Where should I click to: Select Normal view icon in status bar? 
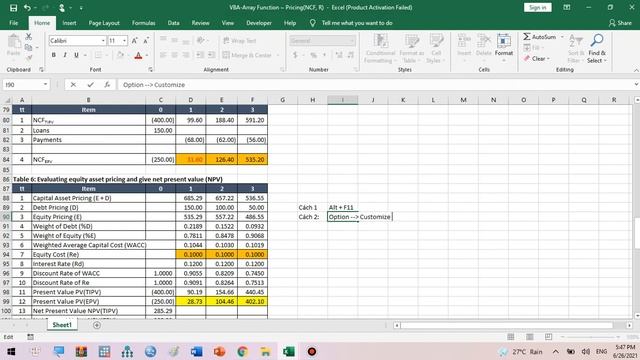pyautogui.click(x=511, y=337)
